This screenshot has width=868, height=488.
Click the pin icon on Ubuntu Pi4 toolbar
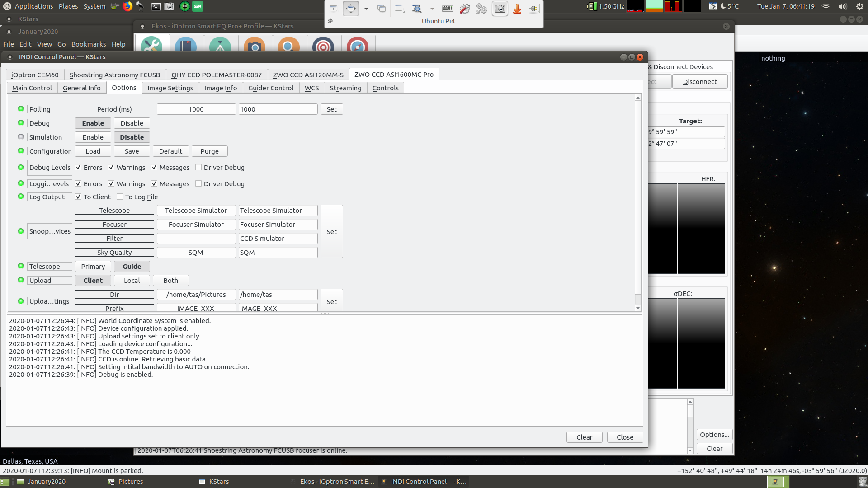(330, 21)
